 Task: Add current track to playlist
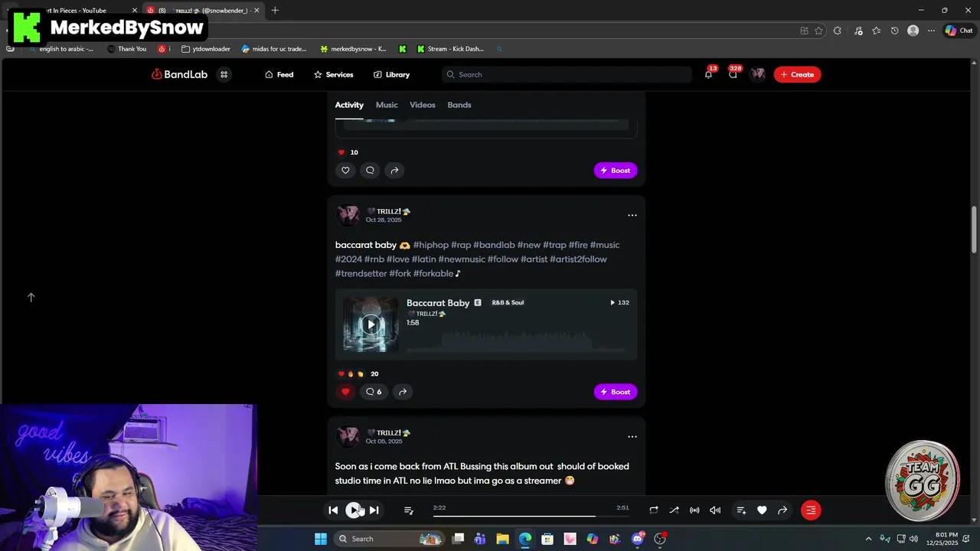click(x=741, y=510)
